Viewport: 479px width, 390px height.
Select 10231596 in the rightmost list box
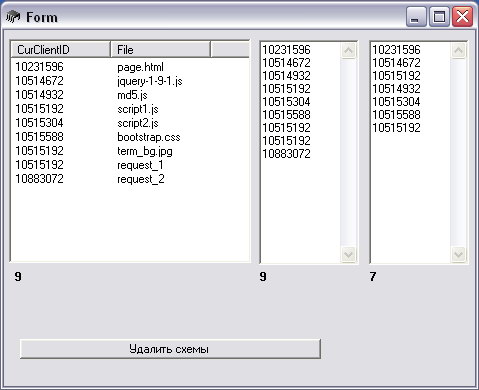(x=396, y=50)
